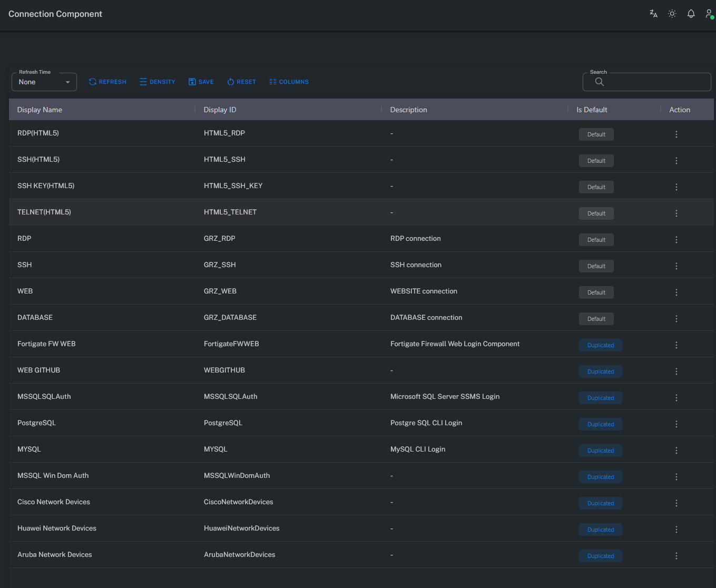
Task: Open three-dot menu for PostgreSQL row
Action: coord(676,424)
